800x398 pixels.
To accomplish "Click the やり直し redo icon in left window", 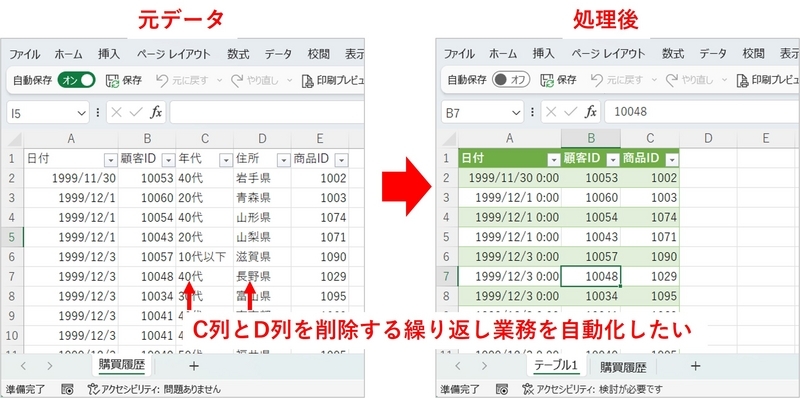I will click(x=237, y=80).
